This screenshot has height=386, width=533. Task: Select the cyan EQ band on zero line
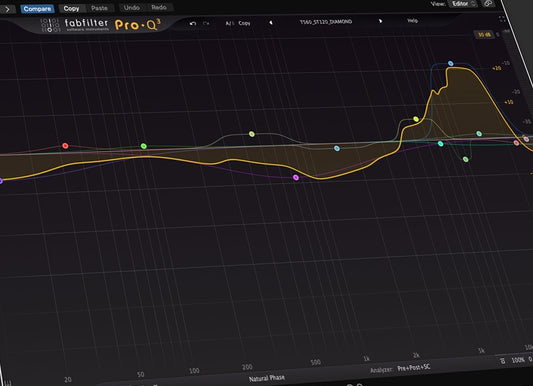441,144
